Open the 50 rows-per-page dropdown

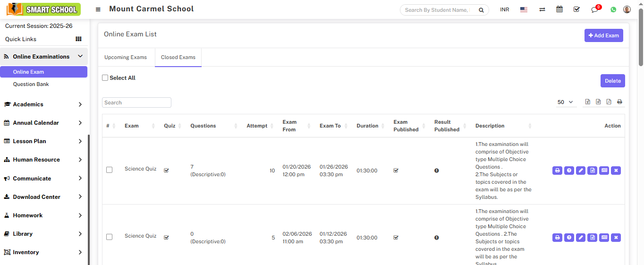[565, 102]
